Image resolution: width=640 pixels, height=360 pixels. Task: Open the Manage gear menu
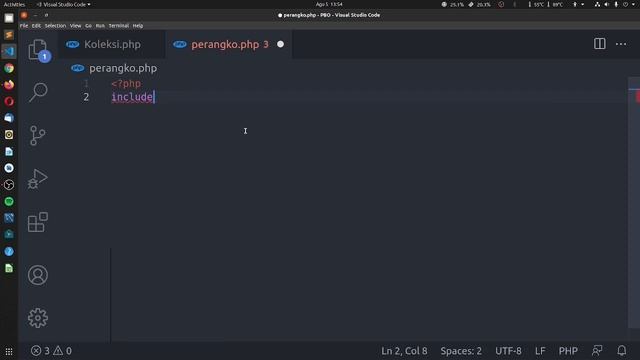(x=38, y=318)
